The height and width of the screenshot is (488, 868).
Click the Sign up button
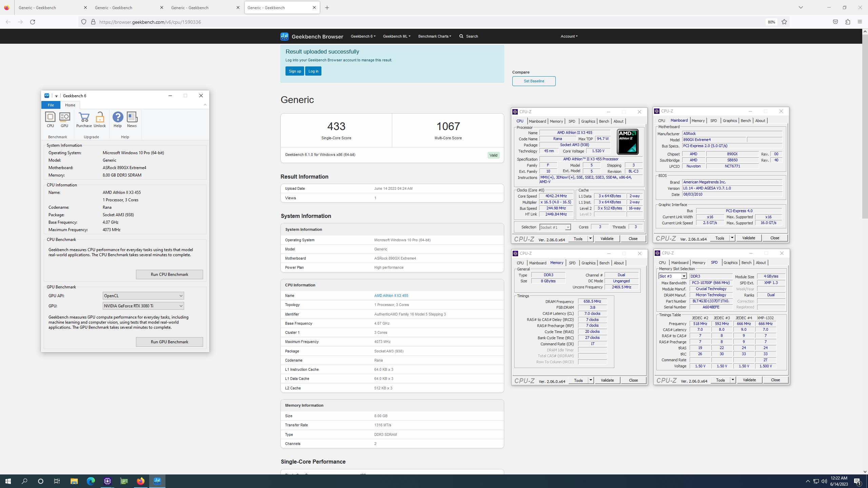click(295, 71)
